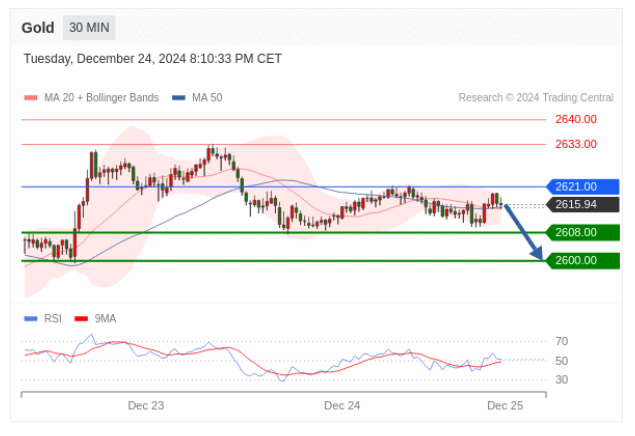The width and height of the screenshot is (635, 436).
Task: Click the 2633.00 resistance price label
Action: point(576,144)
